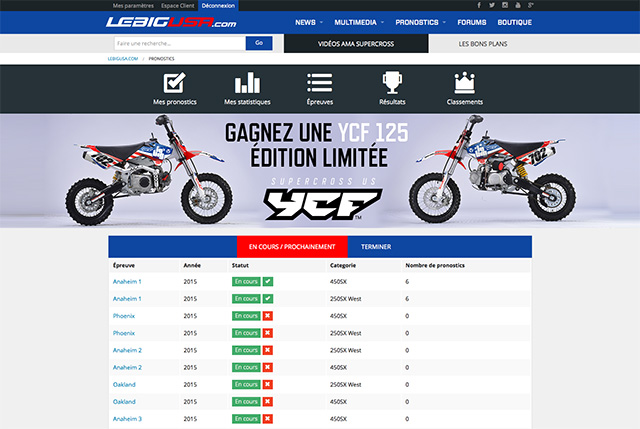Click red X icon for Phoenix 250SX West
The height and width of the screenshot is (429, 640).
268,333
